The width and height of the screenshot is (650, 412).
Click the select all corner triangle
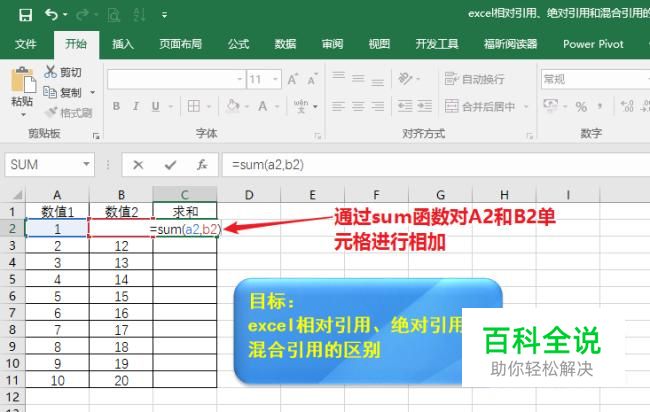coord(17,195)
